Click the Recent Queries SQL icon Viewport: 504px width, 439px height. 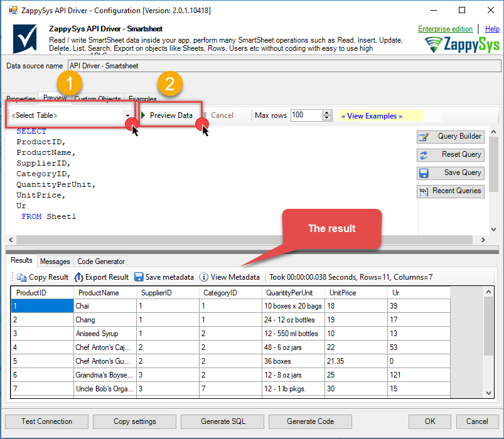(424, 192)
